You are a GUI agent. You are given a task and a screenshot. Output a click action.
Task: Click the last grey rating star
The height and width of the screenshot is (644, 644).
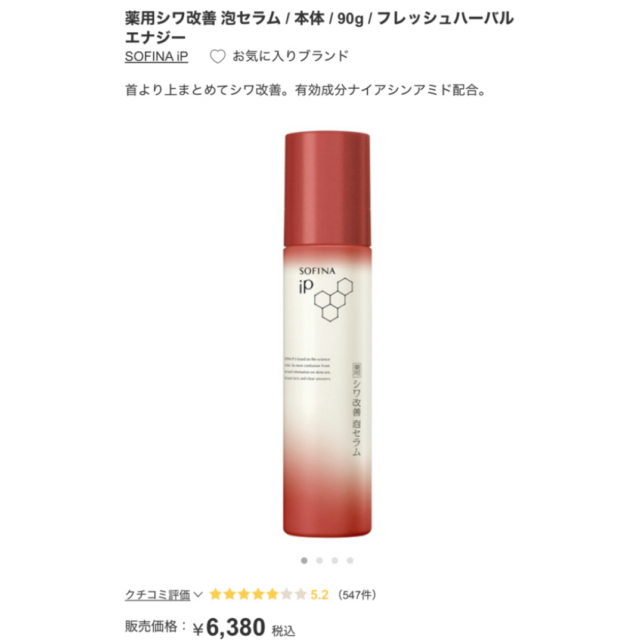tap(300, 595)
